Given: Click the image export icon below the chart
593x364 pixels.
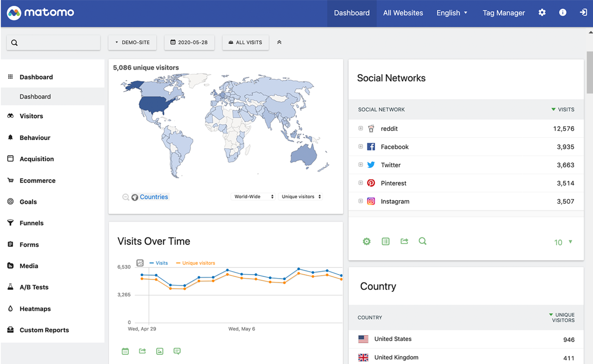Looking at the screenshot, I should pos(159,351).
